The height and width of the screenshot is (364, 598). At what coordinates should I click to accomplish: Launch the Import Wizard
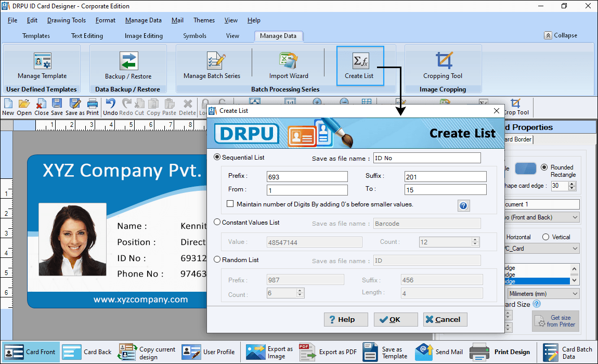click(x=288, y=66)
